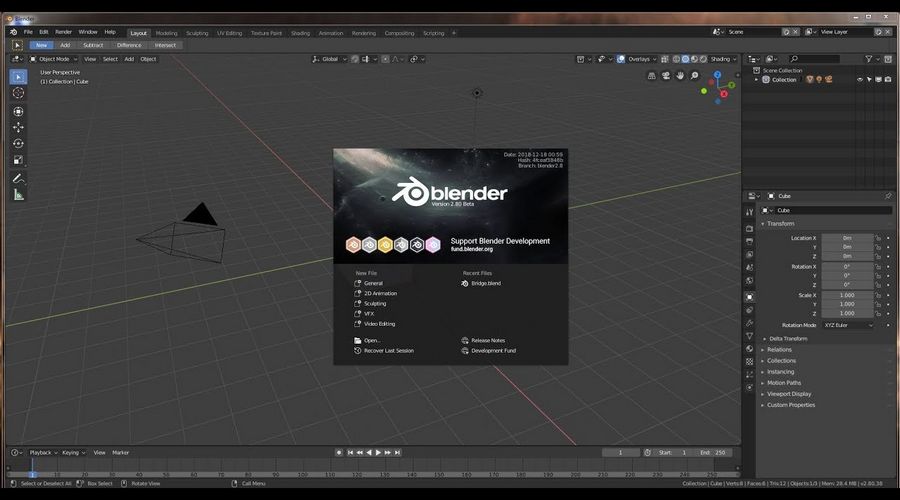This screenshot has width=900, height=500.
Task: Select the Rotate tool
Action: (x=18, y=144)
